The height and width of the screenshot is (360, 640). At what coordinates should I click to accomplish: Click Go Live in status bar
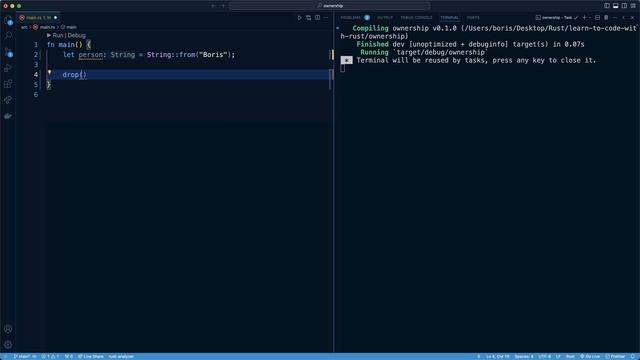coord(590,356)
